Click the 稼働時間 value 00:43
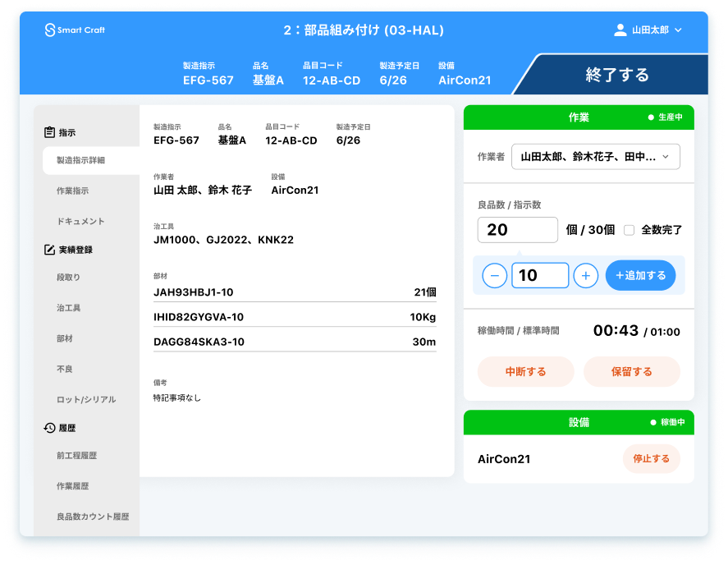This screenshot has height=565, width=728. point(616,330)
